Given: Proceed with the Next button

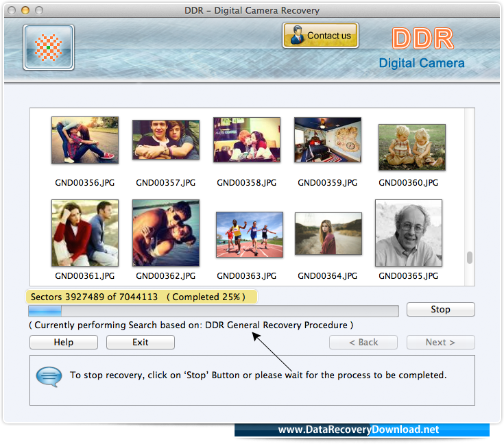Looking at the screenshot, I should [x=440, y=342].
